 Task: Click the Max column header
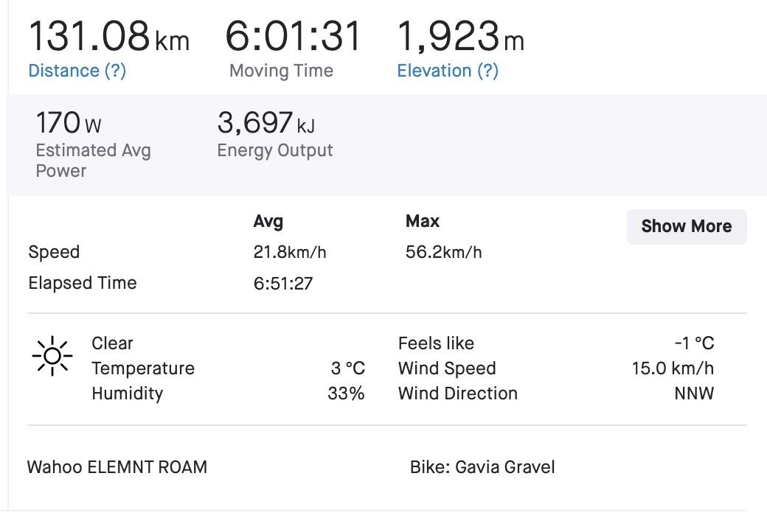pyautogui.click(x=423, y=221)
